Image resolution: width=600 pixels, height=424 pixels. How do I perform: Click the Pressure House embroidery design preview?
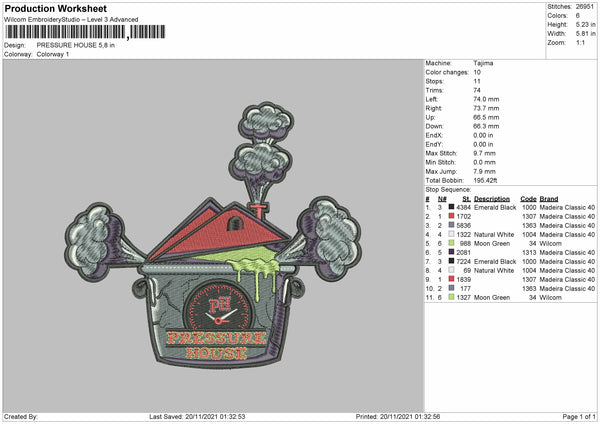213,235
